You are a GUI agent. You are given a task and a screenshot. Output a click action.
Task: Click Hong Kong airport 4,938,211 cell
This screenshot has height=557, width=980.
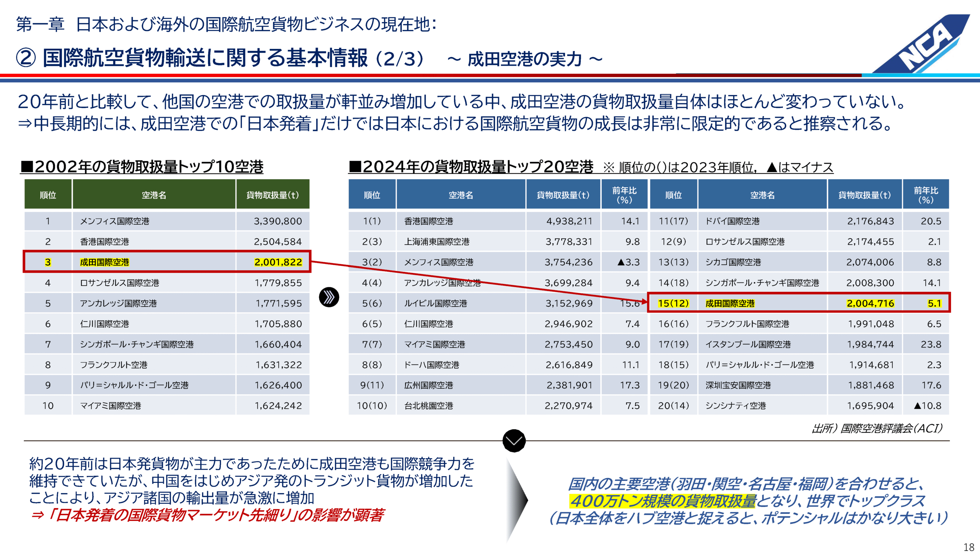tap(569, 221)
